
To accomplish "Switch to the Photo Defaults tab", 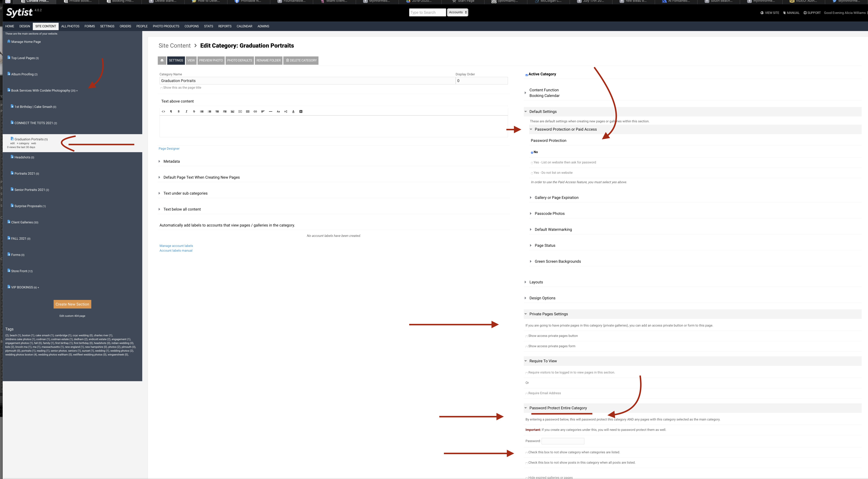I will pos(240,60).
